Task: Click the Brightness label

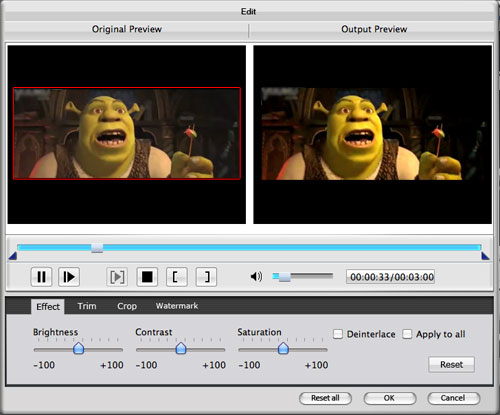Action: click(x=55, y=332)
